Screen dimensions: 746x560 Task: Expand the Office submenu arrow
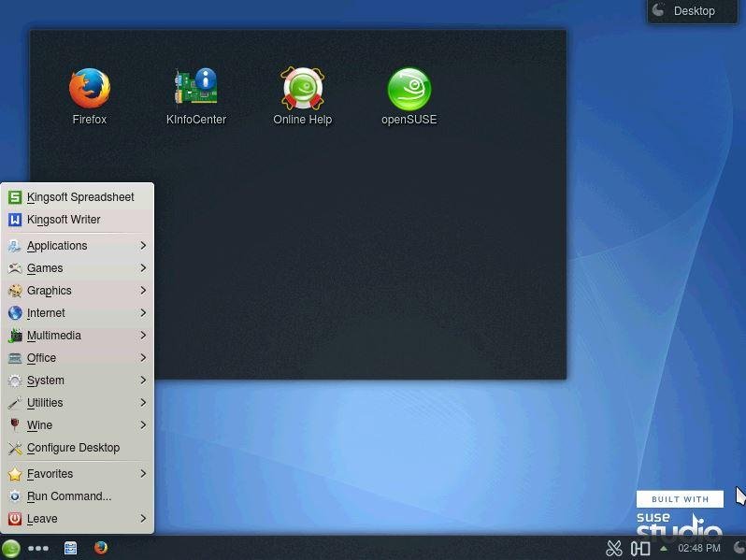143,358
